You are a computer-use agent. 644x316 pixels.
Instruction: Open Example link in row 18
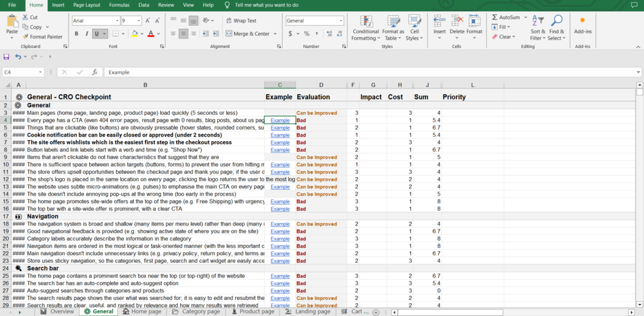pyautogui.click(x=280, y=224)
